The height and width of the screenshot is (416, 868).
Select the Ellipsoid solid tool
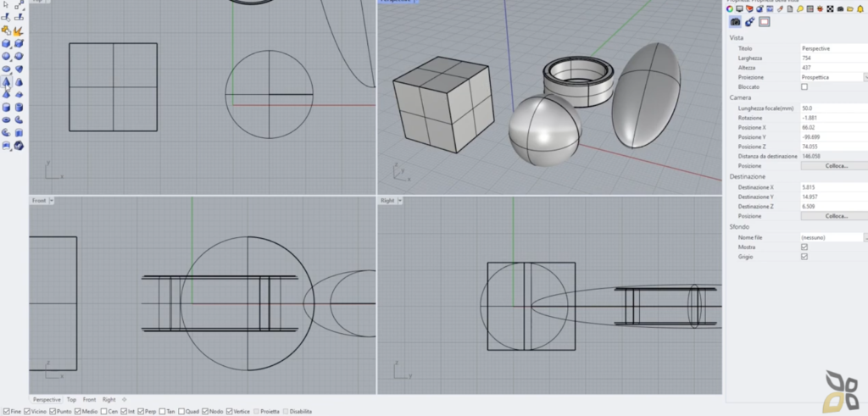pos(6,69)
